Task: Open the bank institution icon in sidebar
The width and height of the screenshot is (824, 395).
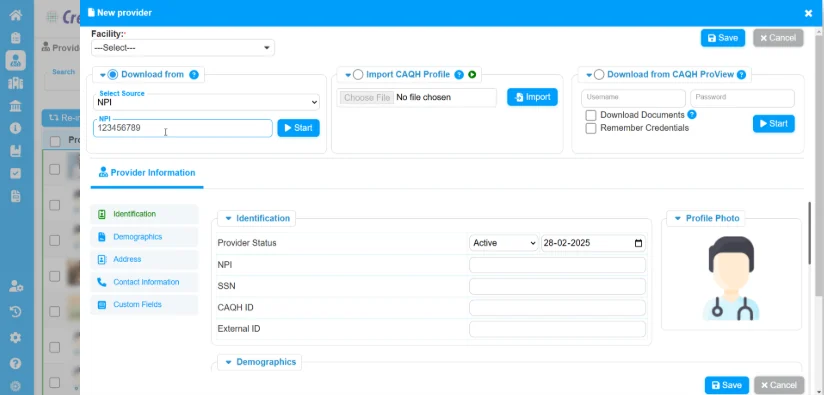Action: coord(15,106)
